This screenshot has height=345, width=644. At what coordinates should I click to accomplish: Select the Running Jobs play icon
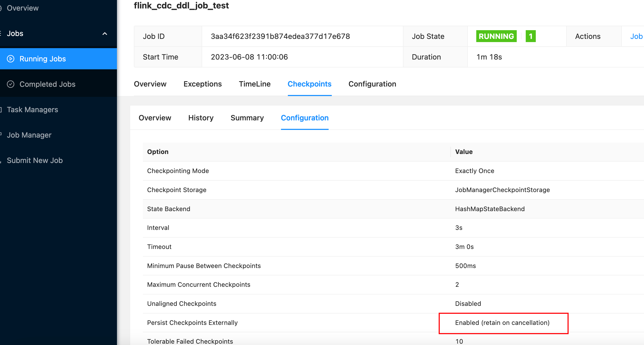point(11,58)
